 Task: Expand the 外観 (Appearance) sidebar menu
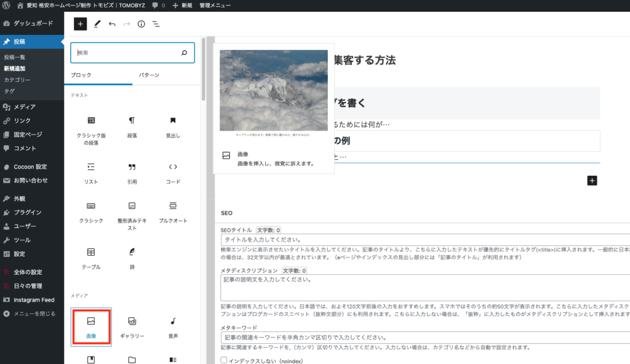20,199
